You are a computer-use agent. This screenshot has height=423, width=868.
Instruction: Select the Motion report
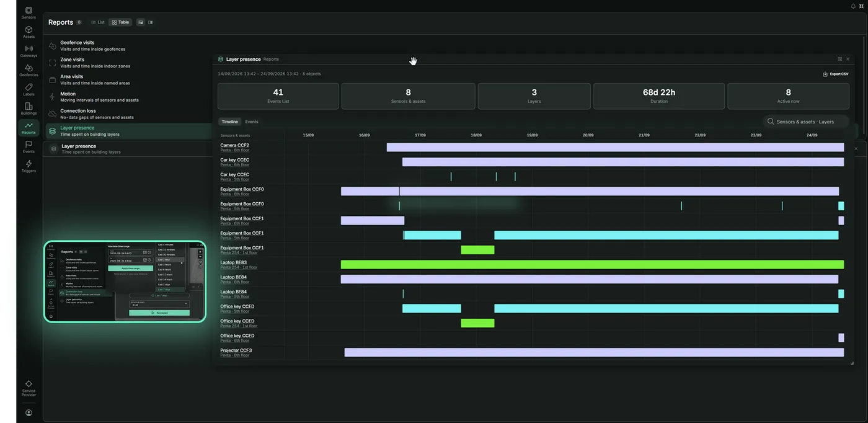point(129,97)
